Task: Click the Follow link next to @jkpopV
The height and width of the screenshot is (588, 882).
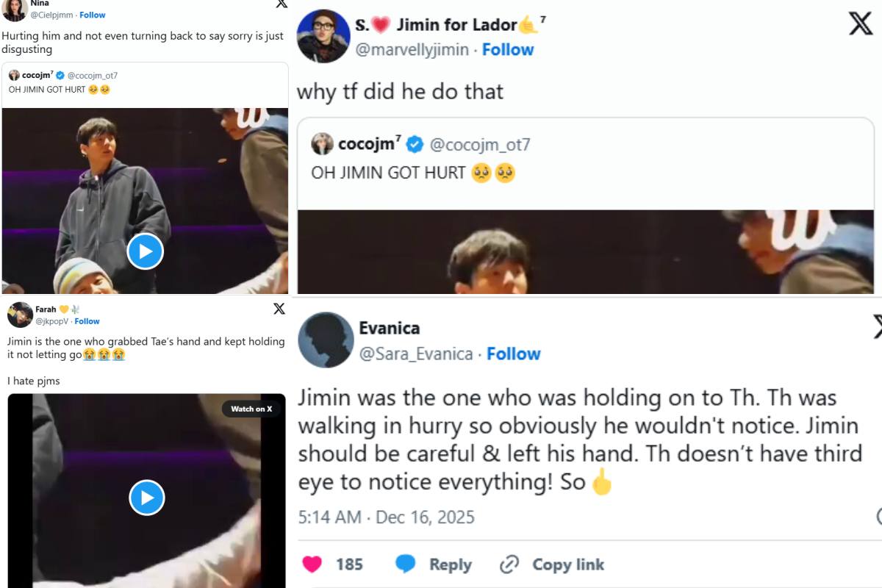Action: (87, 320)
